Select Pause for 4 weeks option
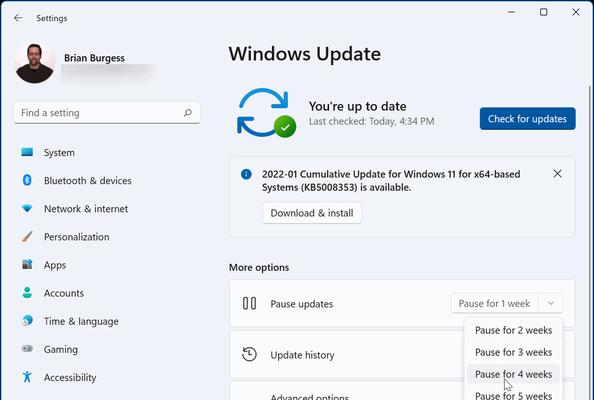 click(513, 374)
